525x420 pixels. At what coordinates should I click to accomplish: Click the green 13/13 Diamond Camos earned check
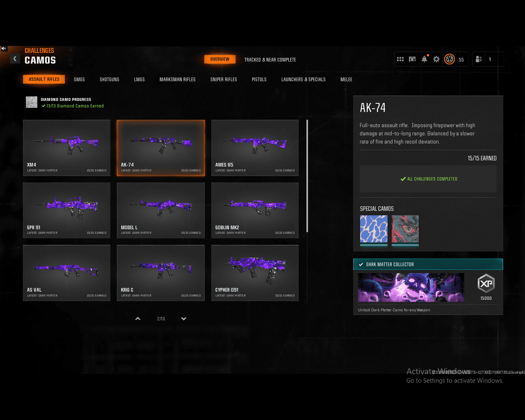click(x=43, y=105)
